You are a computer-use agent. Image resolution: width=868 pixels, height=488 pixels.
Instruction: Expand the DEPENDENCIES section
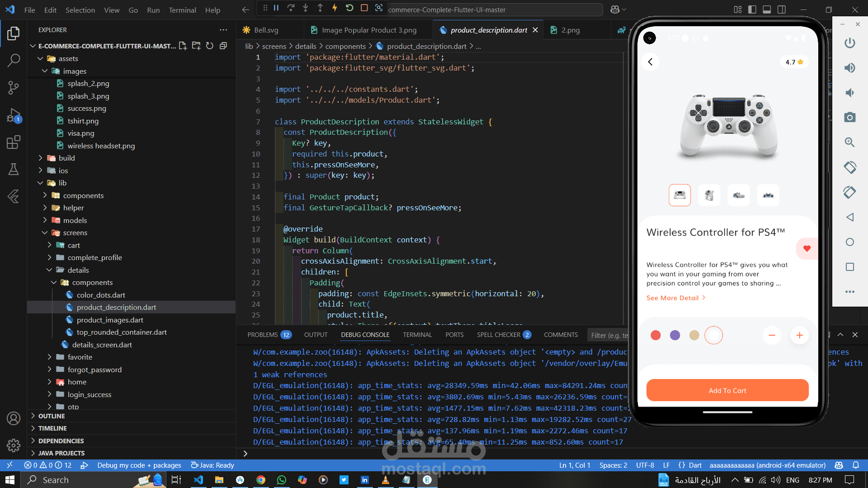[132, 441]
